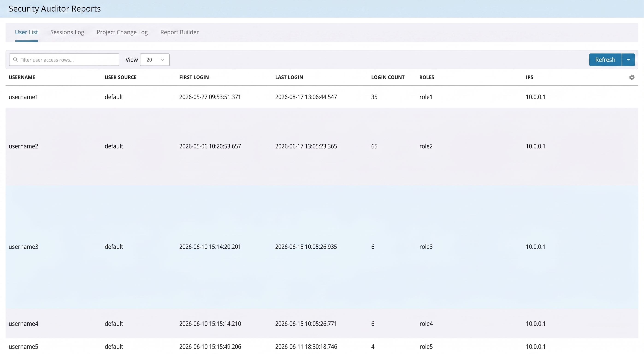644x354 pixels.
Task: Click login count 65 for username2
Action: point(374,146)
